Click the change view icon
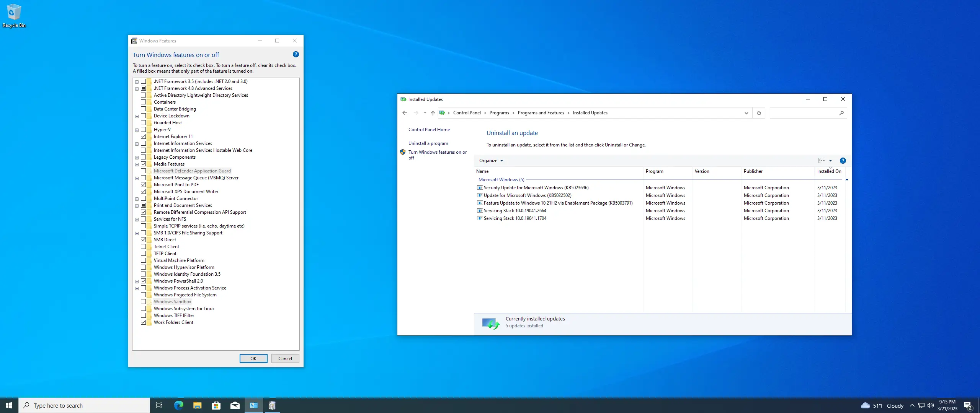This screenshot has height=413, width=980. (x=822, y=161)
